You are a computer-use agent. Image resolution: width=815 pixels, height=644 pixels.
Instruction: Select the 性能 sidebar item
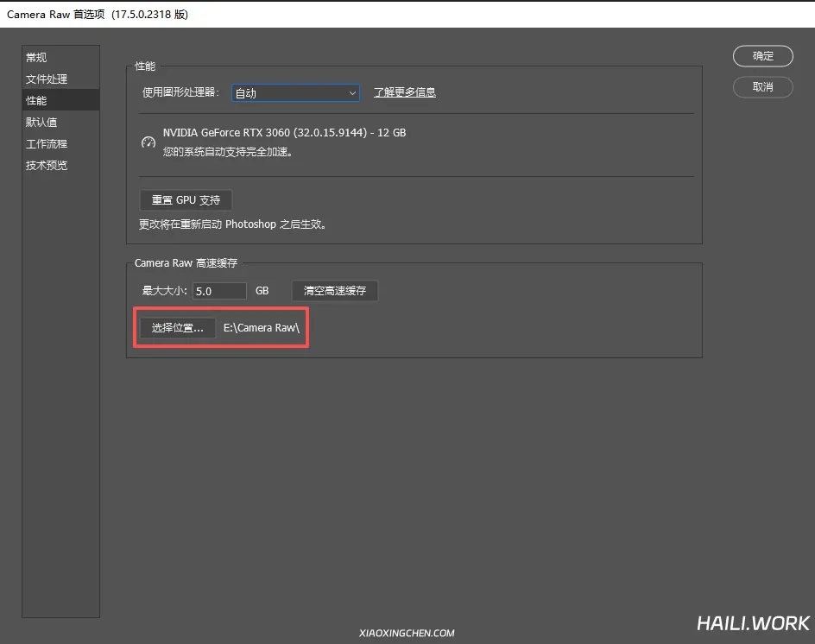pyautogui.click(x=36, y=101)
